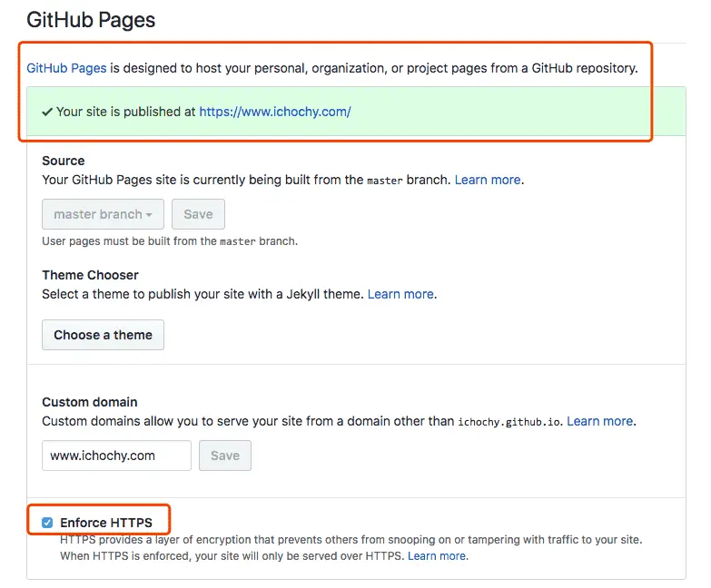Open Learn more about custom domains

coord(599,421)
